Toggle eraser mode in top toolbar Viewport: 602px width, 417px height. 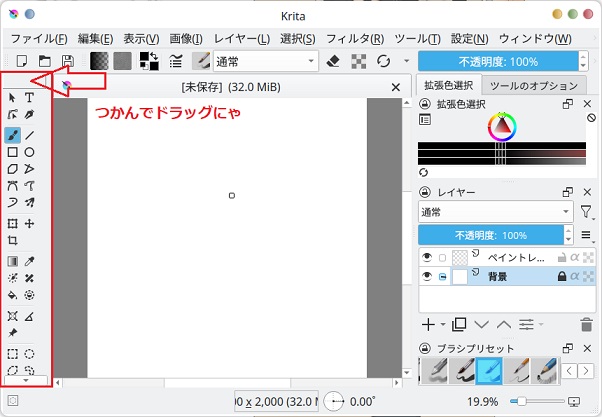334,62
